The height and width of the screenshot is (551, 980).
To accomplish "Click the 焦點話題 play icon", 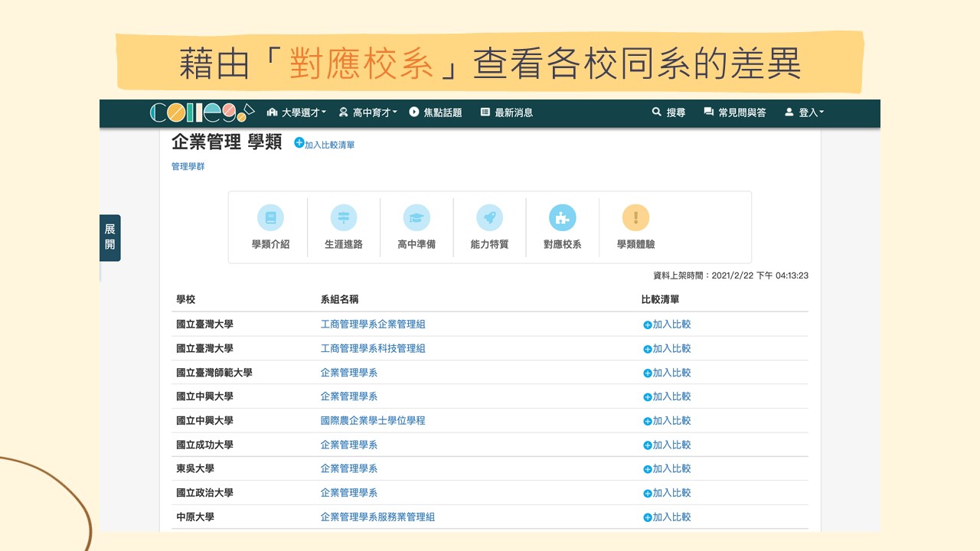I will tap(414, 112).
